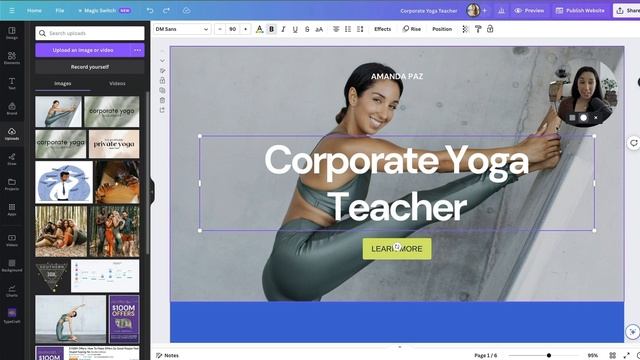640x360 pixels.
Task: Add collaborator with plus icon
Action: click(x=484, y=11)
